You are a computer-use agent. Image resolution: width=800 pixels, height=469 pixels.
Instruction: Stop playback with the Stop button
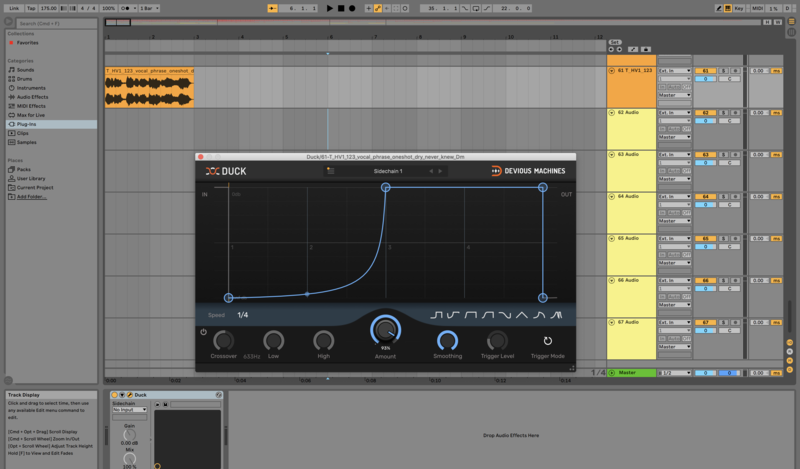pyautogui.click(x=341, y=8)
